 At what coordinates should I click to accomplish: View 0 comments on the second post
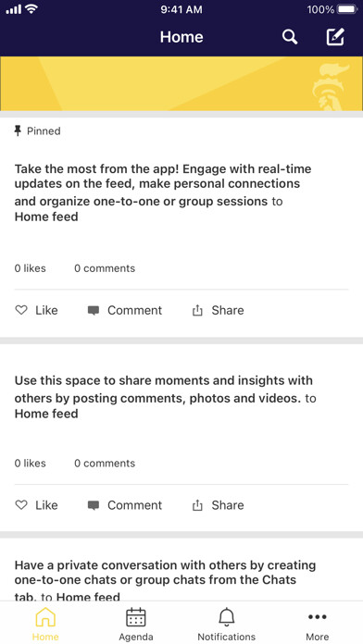point(105,464)
